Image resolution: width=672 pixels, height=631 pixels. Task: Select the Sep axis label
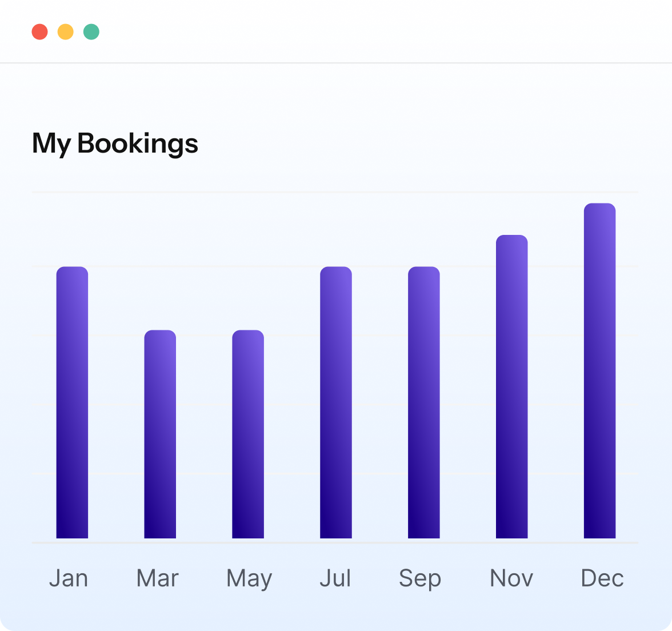[x=420, y=578]
